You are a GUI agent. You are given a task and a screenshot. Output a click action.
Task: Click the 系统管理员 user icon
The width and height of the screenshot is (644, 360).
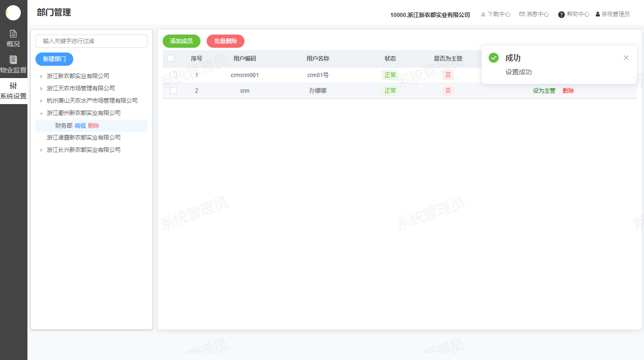point(598,14)
